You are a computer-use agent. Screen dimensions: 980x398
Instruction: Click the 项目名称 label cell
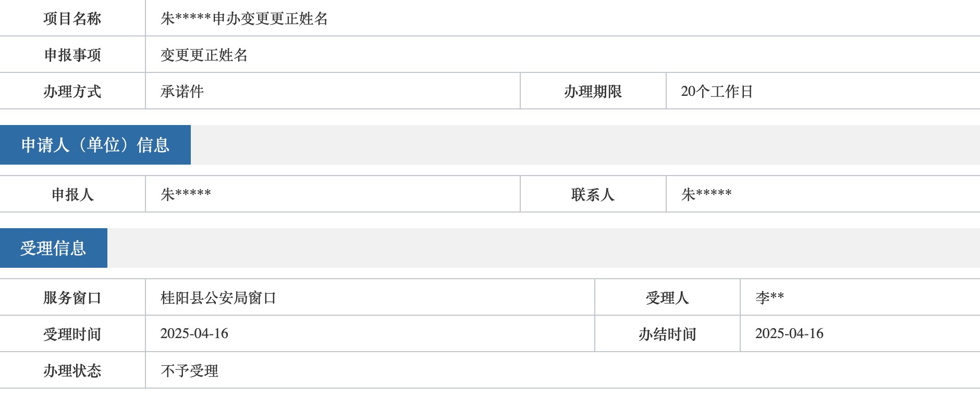coord(72,19)
